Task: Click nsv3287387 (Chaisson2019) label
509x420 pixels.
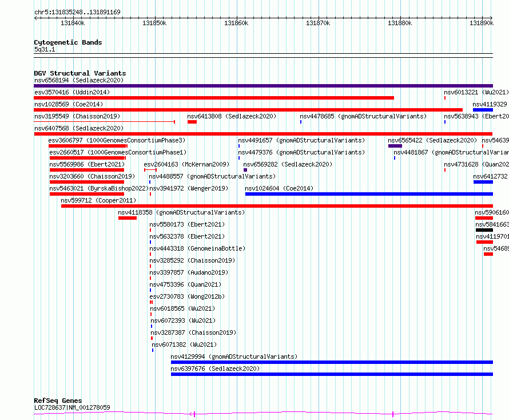Action: coord(193,332)
